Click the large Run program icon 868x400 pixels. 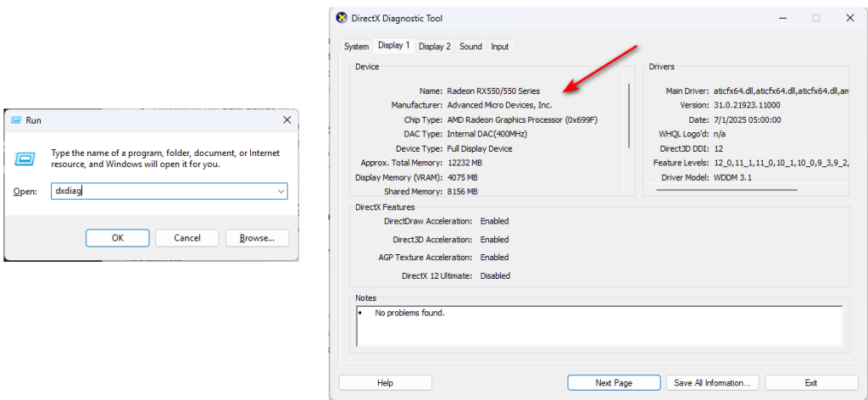(x=25, y=158)
